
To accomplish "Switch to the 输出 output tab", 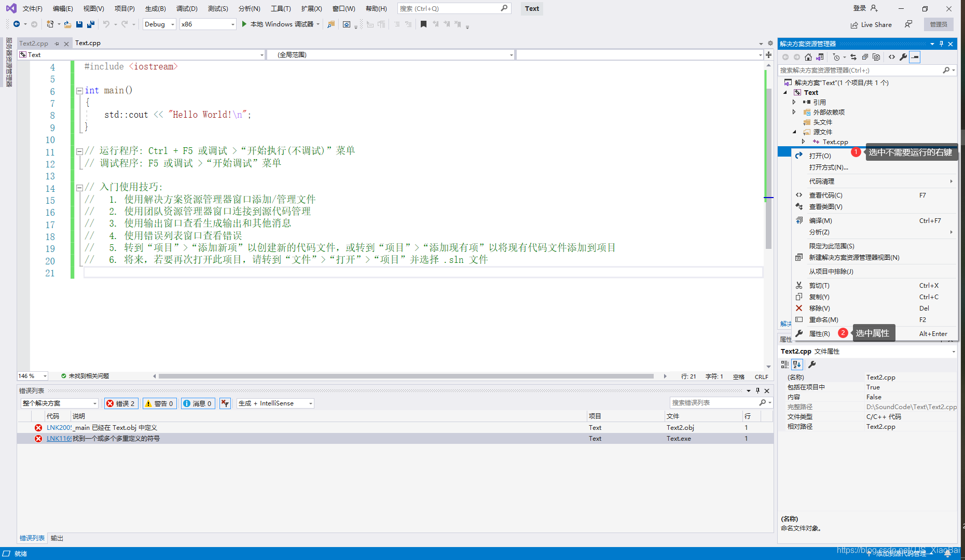I will 57,538.
